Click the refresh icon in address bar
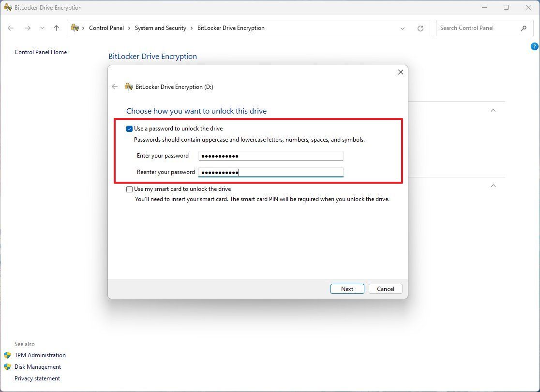Viewport: 540px width, 392px height. coord(420,28)
